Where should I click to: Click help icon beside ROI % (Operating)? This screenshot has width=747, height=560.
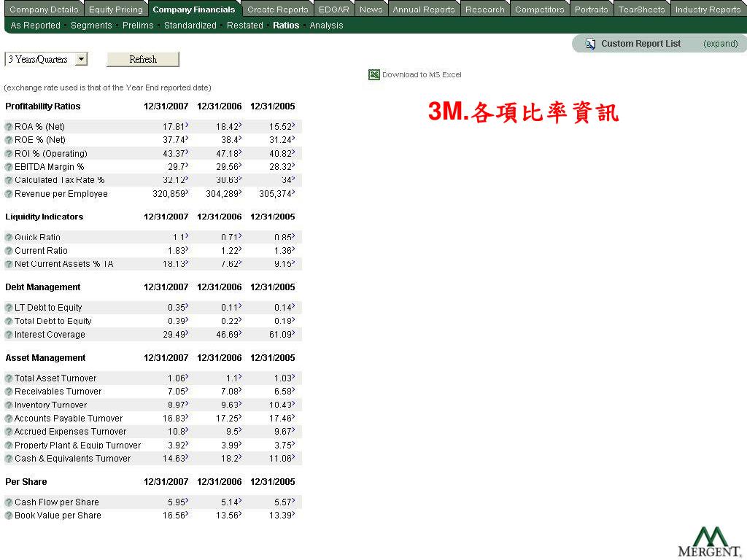[9, 154]
